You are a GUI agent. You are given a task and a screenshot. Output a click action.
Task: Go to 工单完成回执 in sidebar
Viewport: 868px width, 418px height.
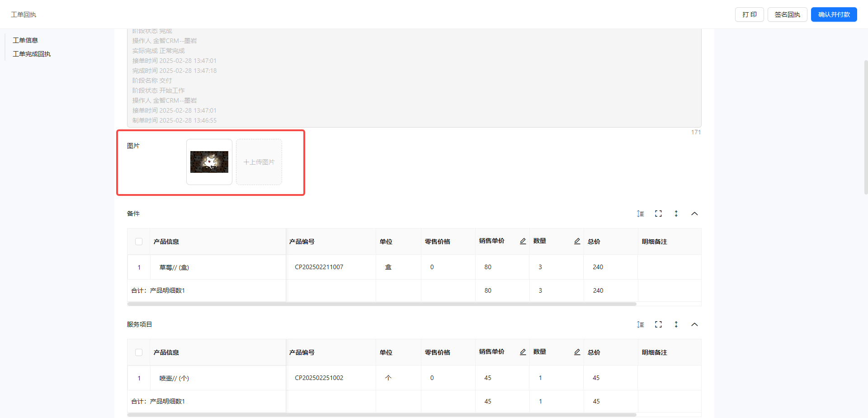(32, 54)
